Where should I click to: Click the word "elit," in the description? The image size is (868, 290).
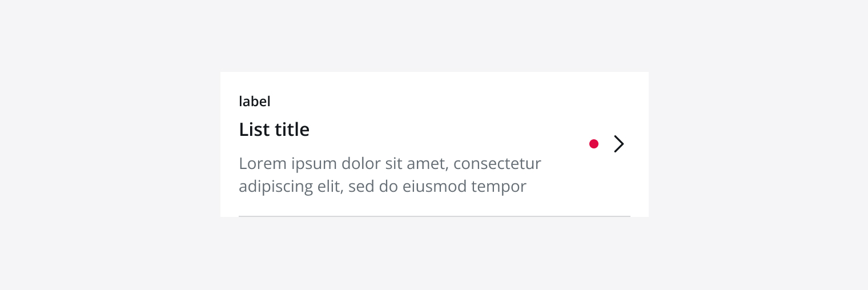click(329, 187)
